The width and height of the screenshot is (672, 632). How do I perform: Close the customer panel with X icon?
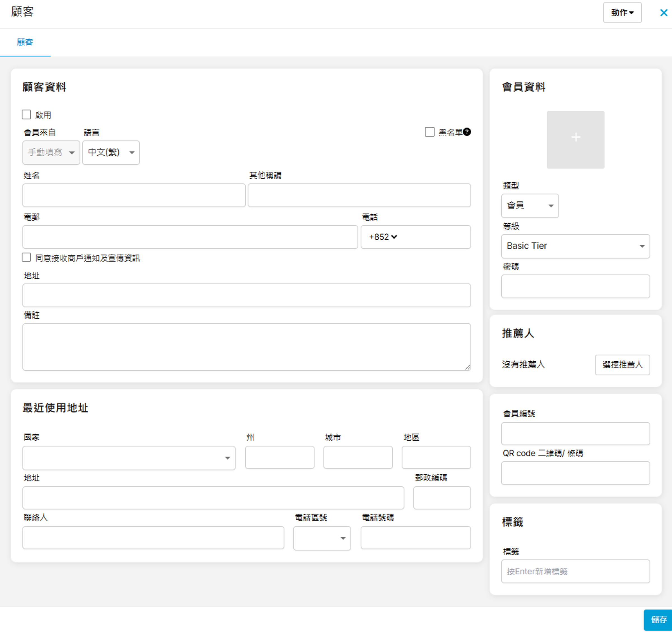coord(663,13)
